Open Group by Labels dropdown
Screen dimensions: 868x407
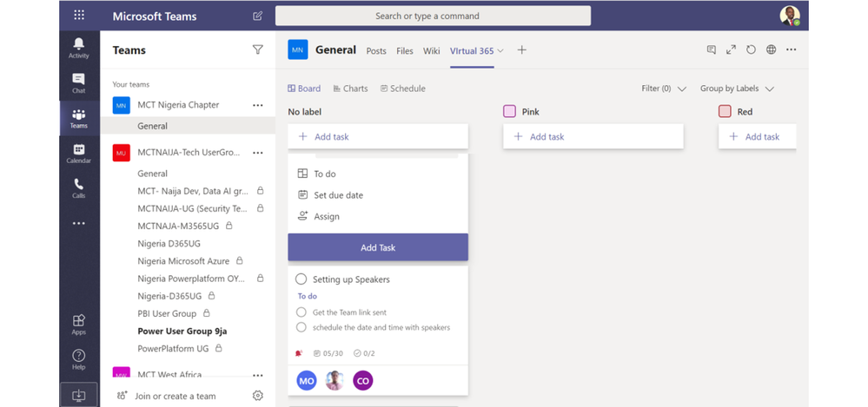coord(737,89)
